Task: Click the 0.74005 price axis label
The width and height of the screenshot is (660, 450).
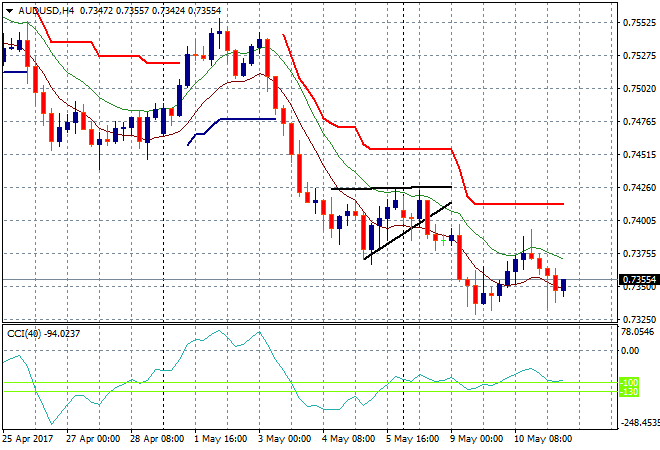Action: [x=639, y=220]
